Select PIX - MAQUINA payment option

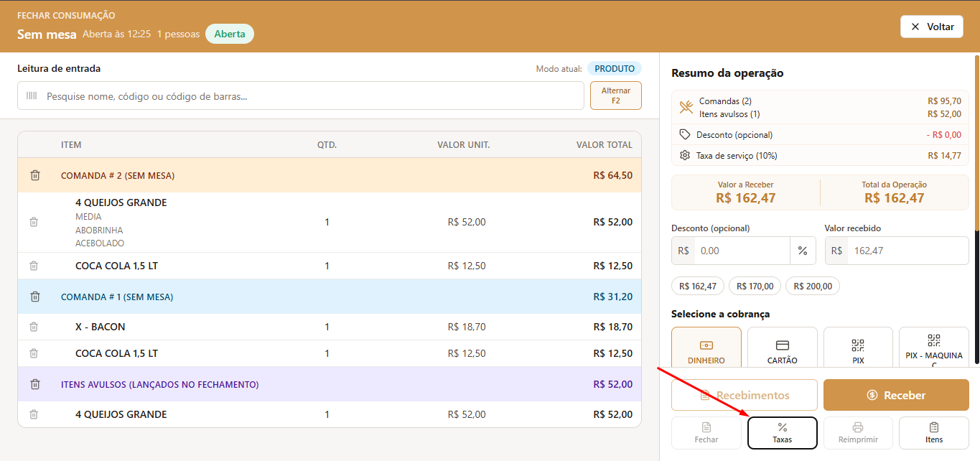[x=934, y=348]
